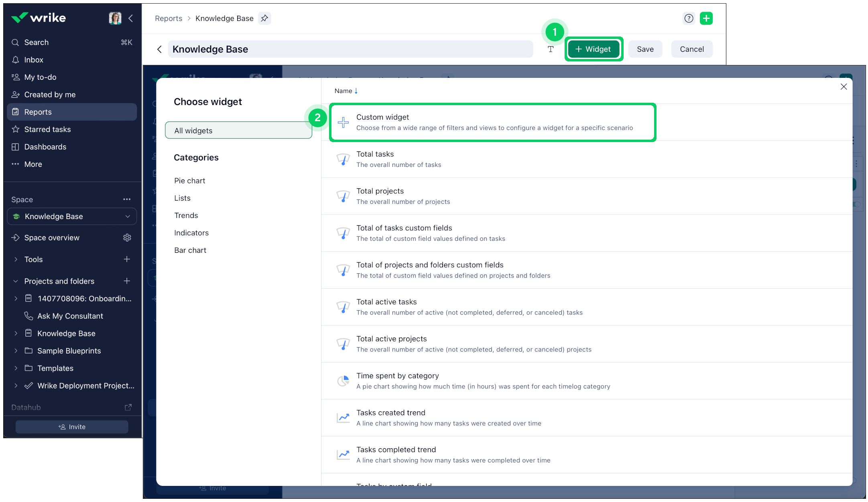Open the Indicators category
The width and height of the screenshot is (868, 502).
191,233
